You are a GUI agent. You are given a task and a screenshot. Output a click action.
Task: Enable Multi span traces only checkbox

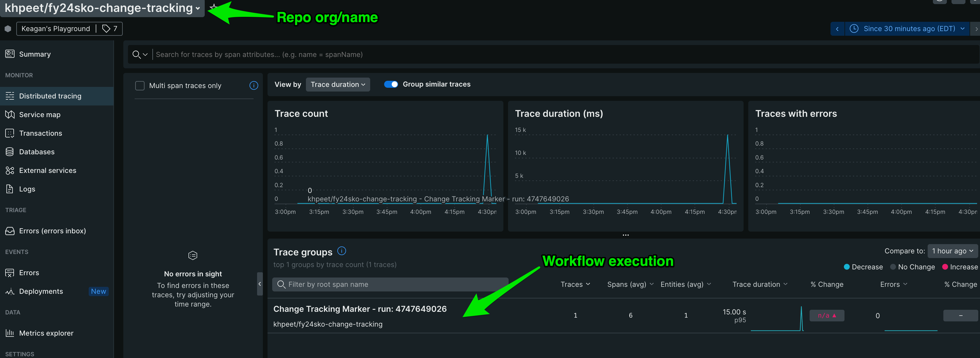point(140,85)
